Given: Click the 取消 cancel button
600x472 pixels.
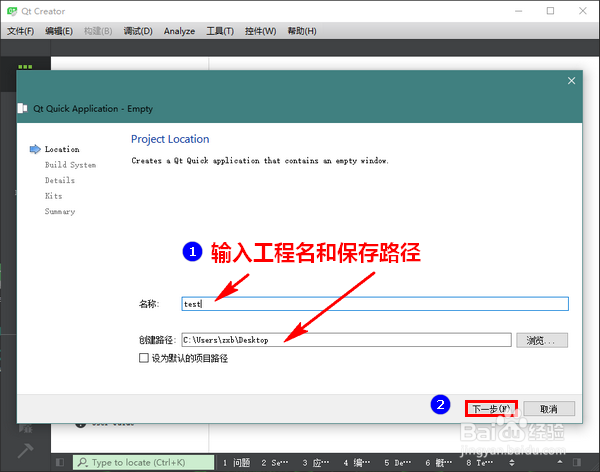Looking at the screenshot, I should click(x=549, y=408).
